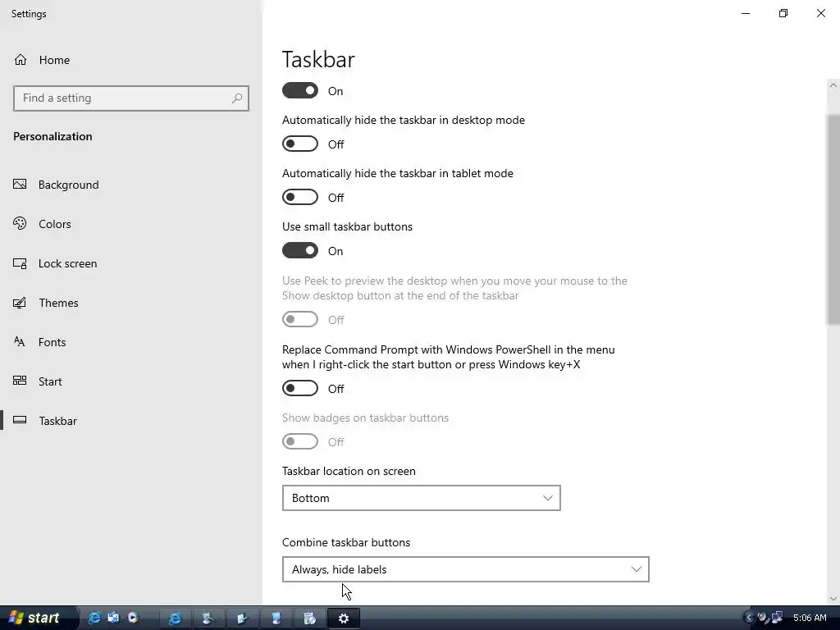Click the 'Combine taskbar buttons' label
Screen dimensions: 840x630
coord(346,543)
